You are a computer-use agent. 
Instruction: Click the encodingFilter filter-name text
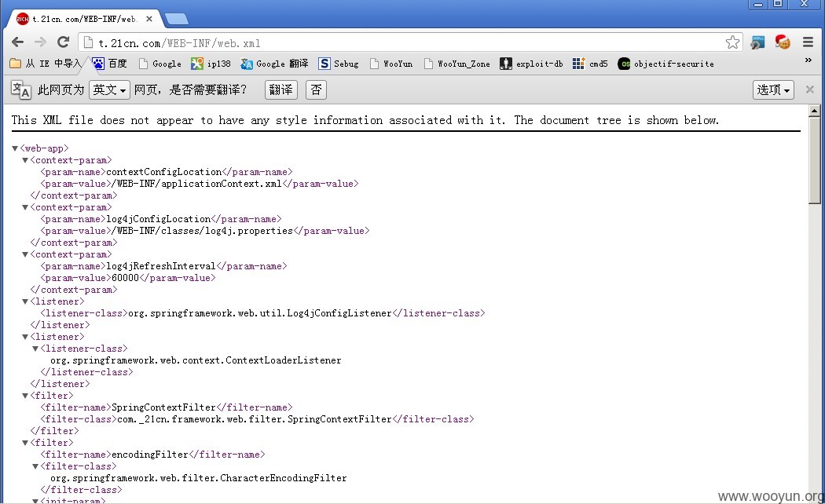coord(149,455)
